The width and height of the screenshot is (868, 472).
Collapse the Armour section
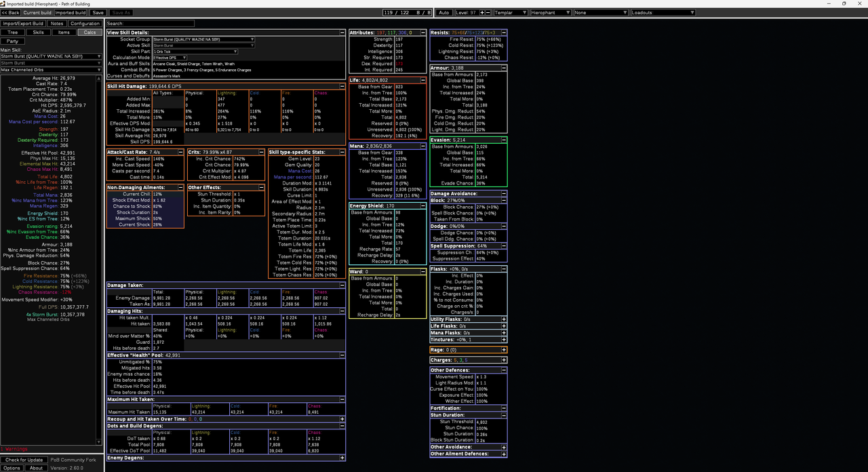(504, 68)
